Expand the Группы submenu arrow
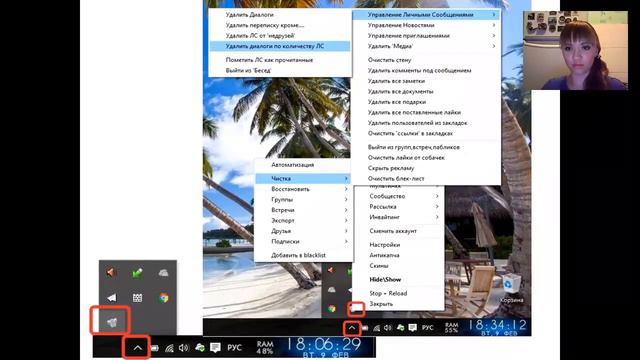 [346, 200]
